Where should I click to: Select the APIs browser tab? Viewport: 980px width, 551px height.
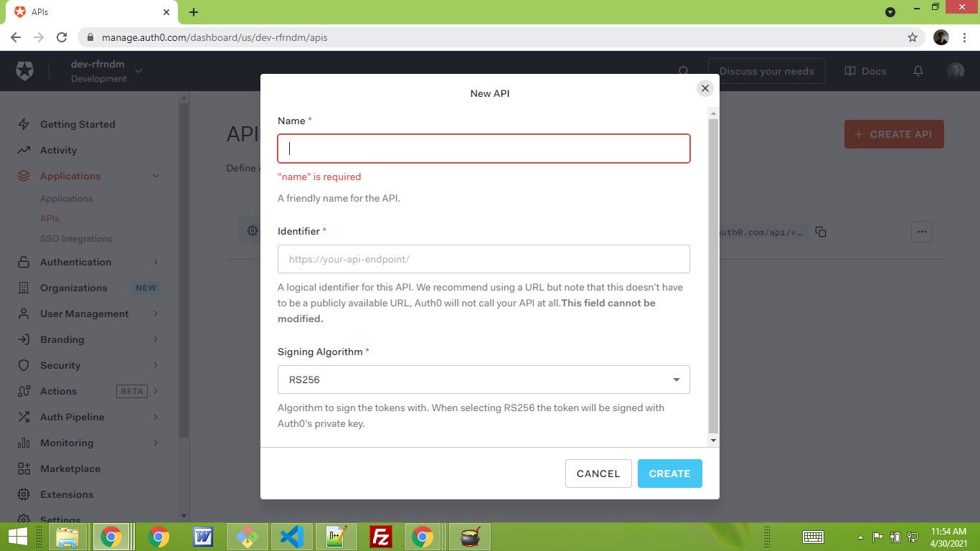point(91,12)
